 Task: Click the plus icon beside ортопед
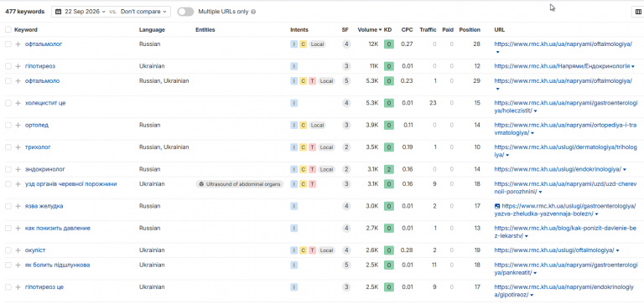pos(18,125)
